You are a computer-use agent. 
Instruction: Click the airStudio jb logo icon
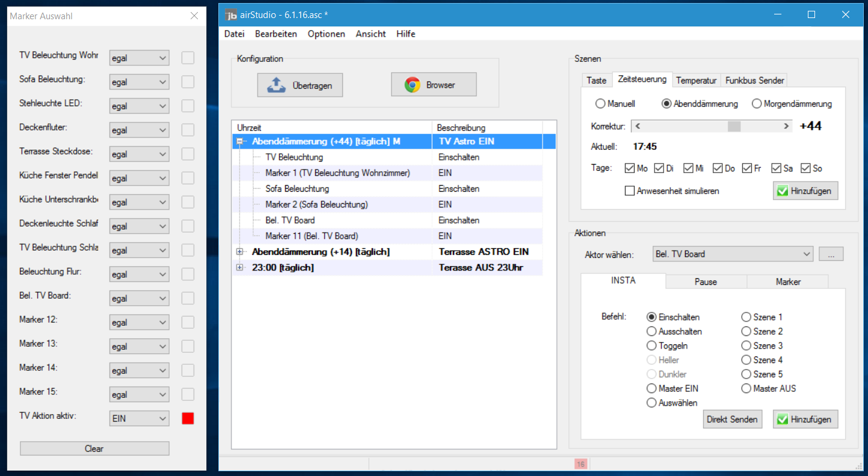(231, 14)
